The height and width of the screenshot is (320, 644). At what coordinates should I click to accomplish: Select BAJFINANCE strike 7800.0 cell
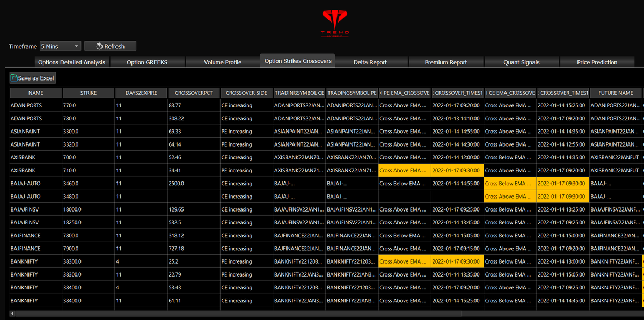[x=89, y=236]
